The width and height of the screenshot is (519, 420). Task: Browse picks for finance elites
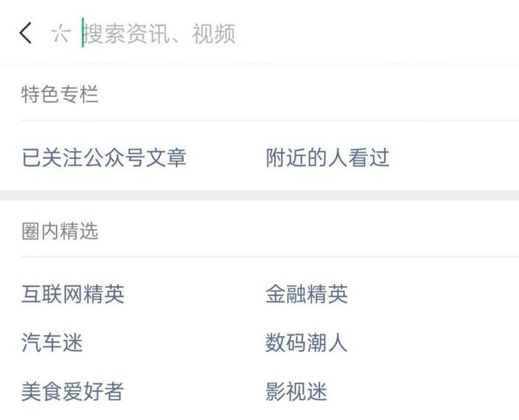coord(306,294)
